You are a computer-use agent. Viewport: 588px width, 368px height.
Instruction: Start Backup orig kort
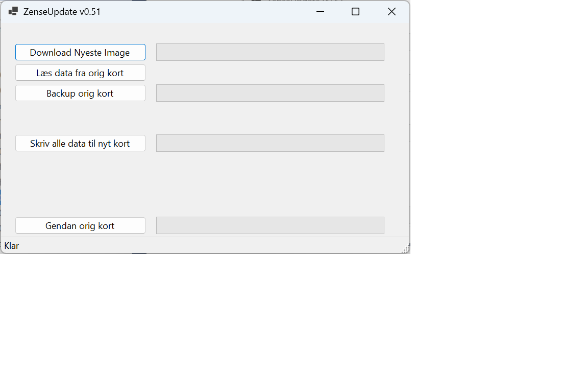pyautogui.click(x=80, y=93)
